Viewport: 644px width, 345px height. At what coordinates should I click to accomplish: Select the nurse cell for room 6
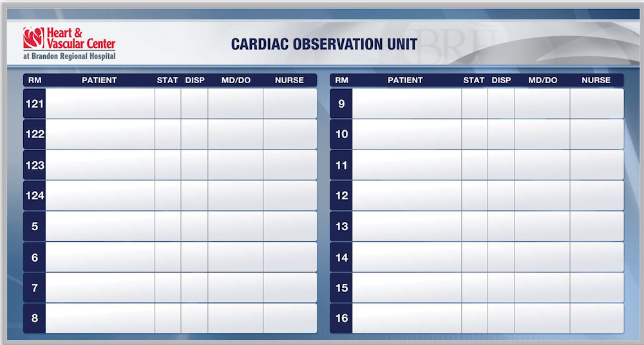(290, 257)
